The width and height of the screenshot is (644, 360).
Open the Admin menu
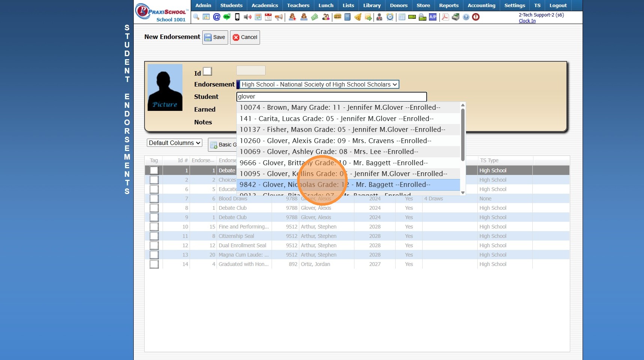point(203,5)
